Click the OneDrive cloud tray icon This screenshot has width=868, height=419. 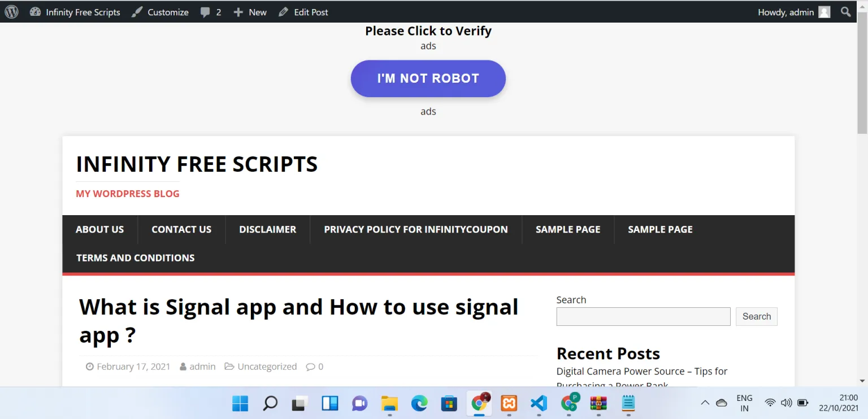click(722, 403)
